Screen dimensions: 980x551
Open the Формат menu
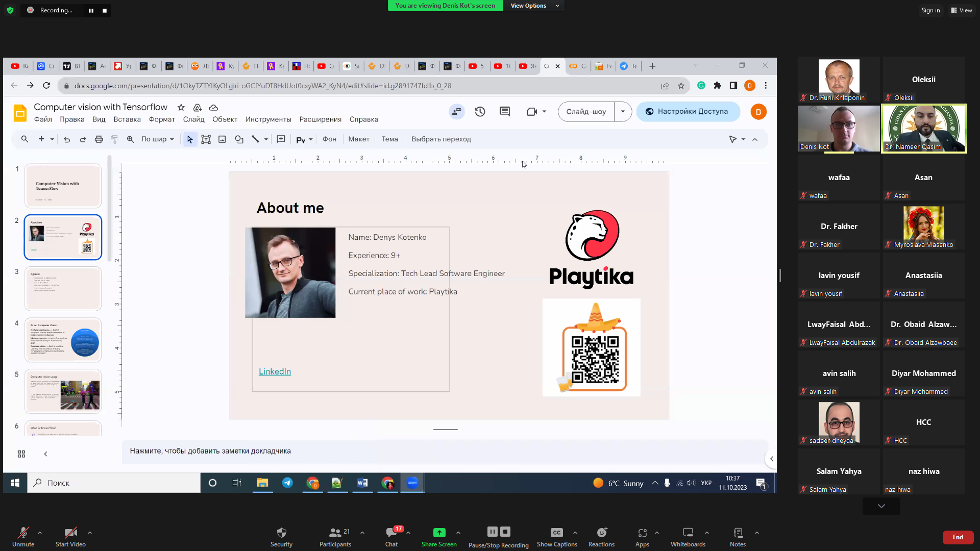[162, 119]
